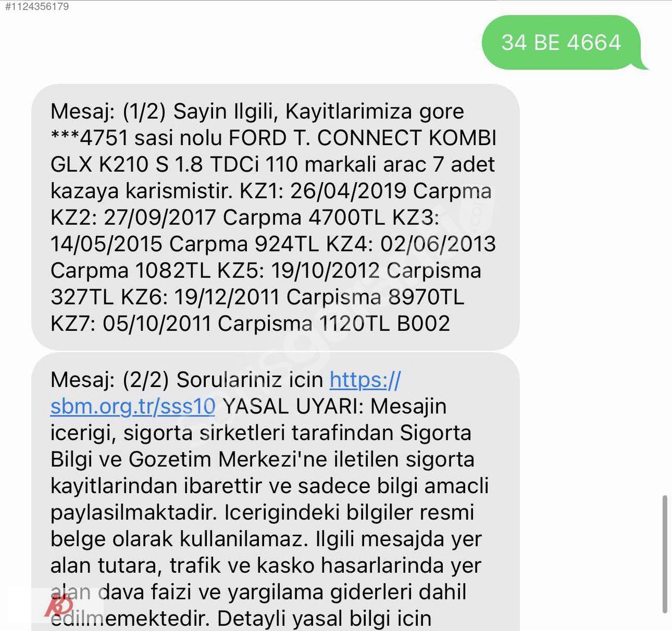Click the #1124356179 ID label
The width and height of the screenshot is (672, 631).
tap(35, 6)
